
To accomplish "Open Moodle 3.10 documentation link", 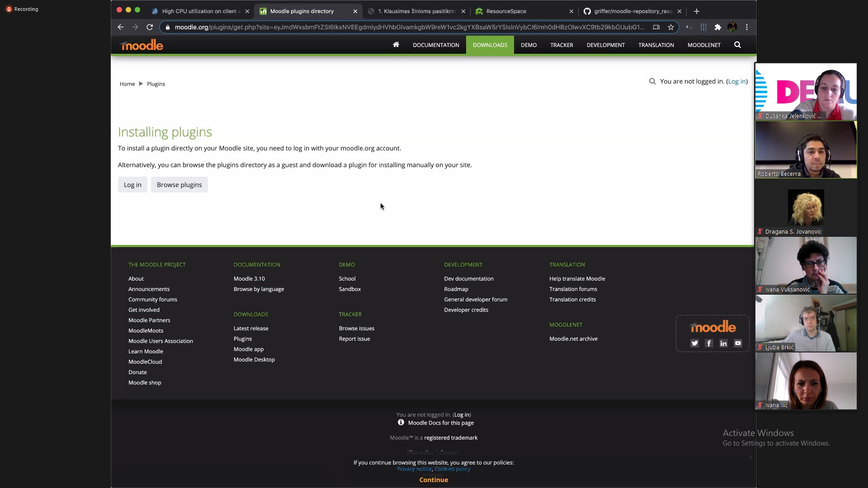I will (249, 279).
